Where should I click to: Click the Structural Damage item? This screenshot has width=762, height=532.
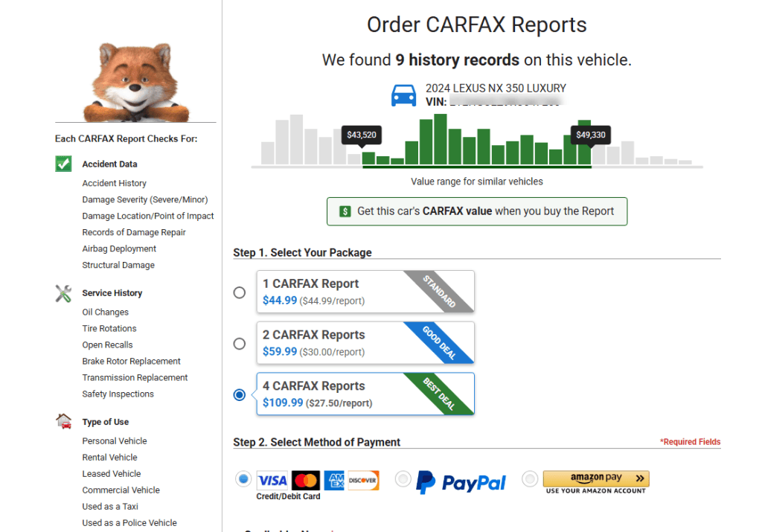tap(118, 265)
